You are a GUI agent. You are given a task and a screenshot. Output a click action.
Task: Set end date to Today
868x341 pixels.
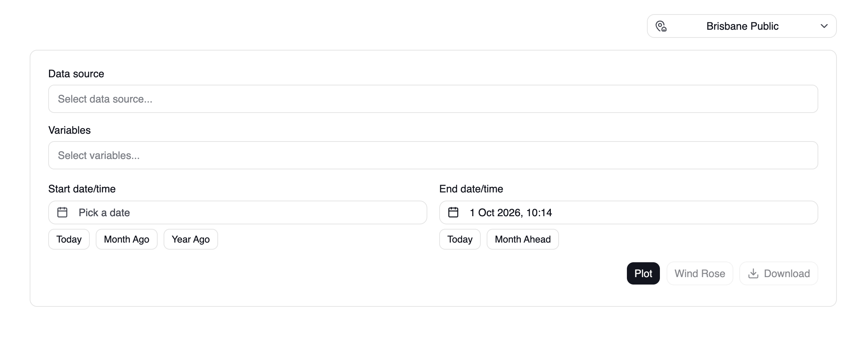coord(460,239)
